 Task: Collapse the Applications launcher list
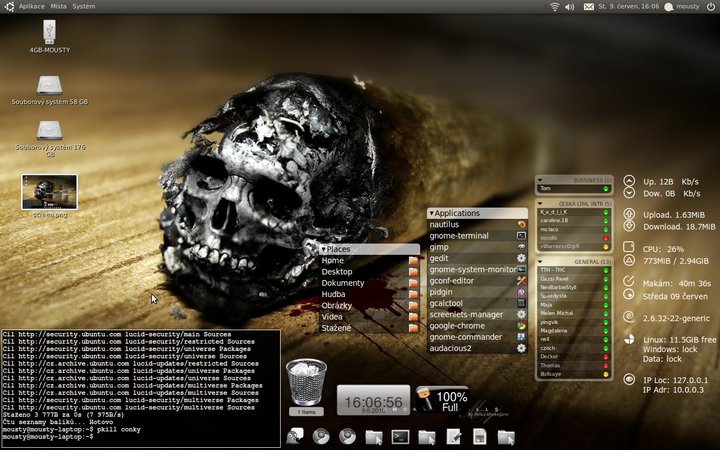(x=432, y=213)
